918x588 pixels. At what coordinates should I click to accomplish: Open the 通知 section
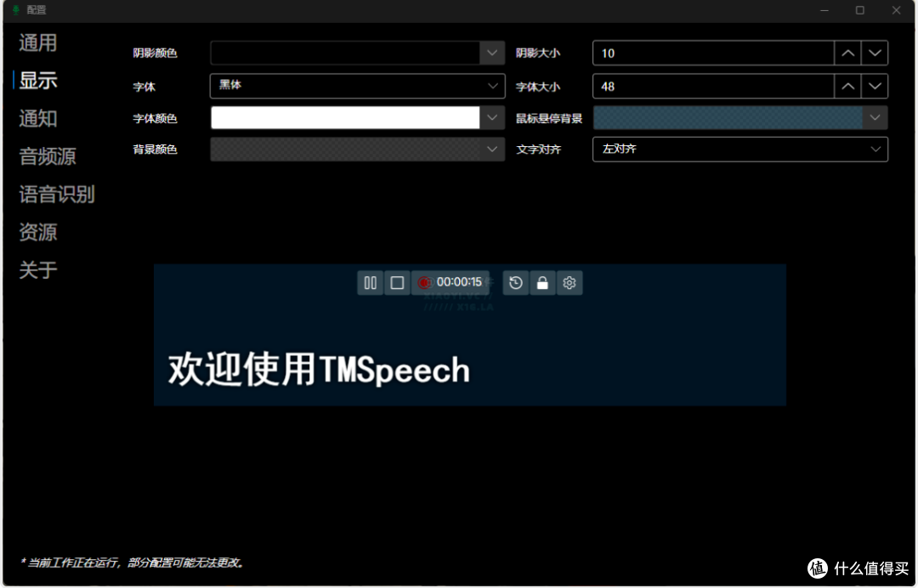38,118
